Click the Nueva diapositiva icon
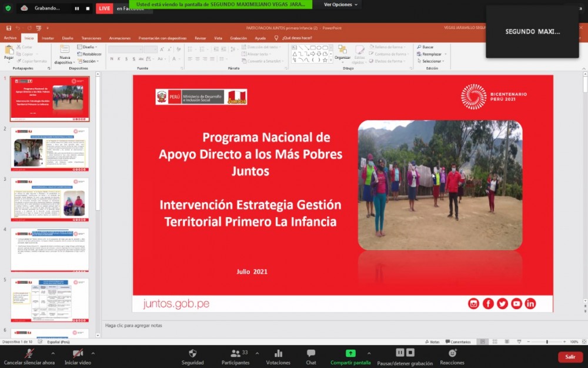This screenshot has width=588, height=368. click(65, 51)
